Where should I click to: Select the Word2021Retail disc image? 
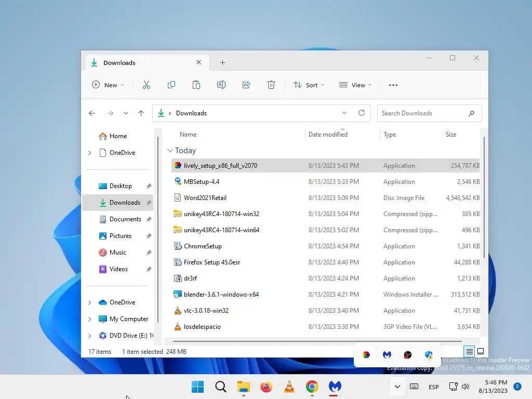[325, 198]
